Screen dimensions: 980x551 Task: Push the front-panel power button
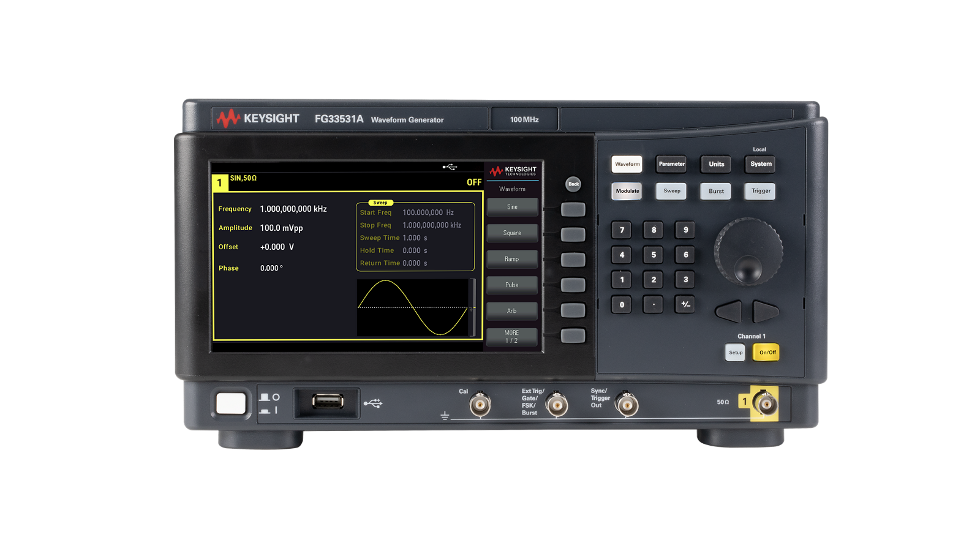[231, 403]
